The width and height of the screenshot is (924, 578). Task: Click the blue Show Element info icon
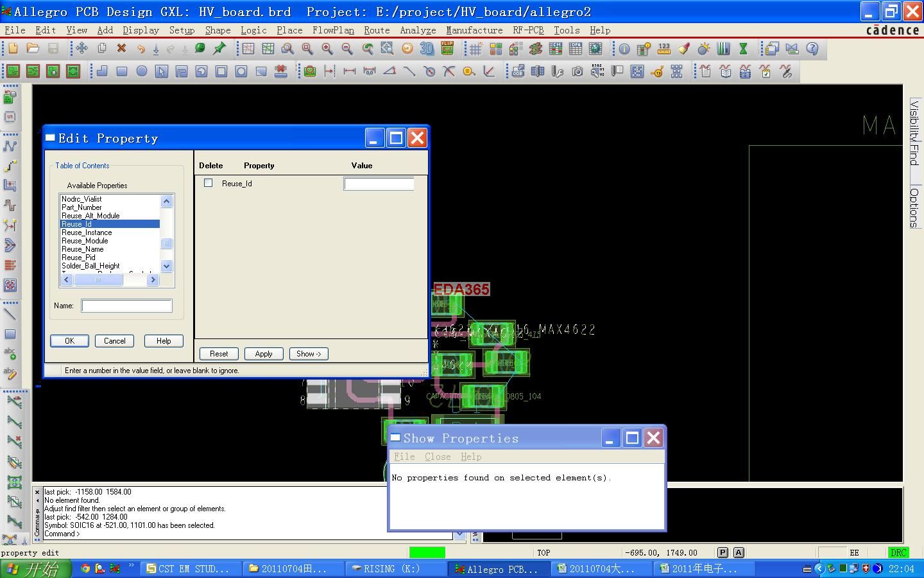click(624, 48)
